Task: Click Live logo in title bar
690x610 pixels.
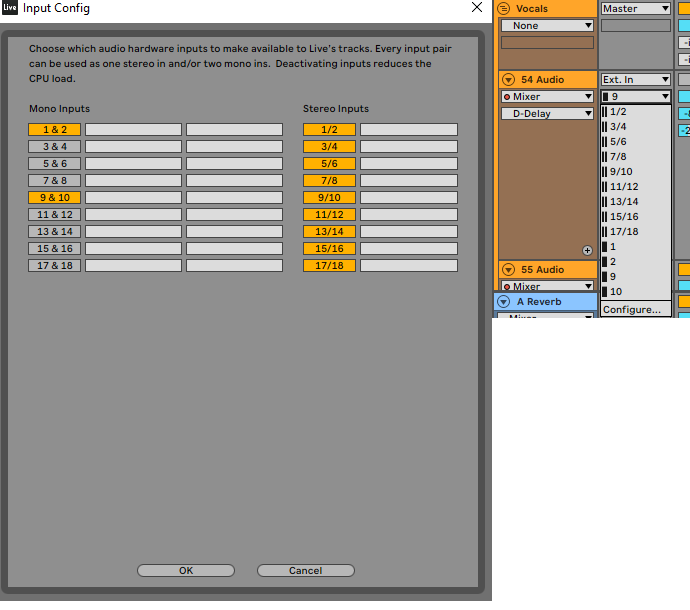Action: click(x=10, y=7)
